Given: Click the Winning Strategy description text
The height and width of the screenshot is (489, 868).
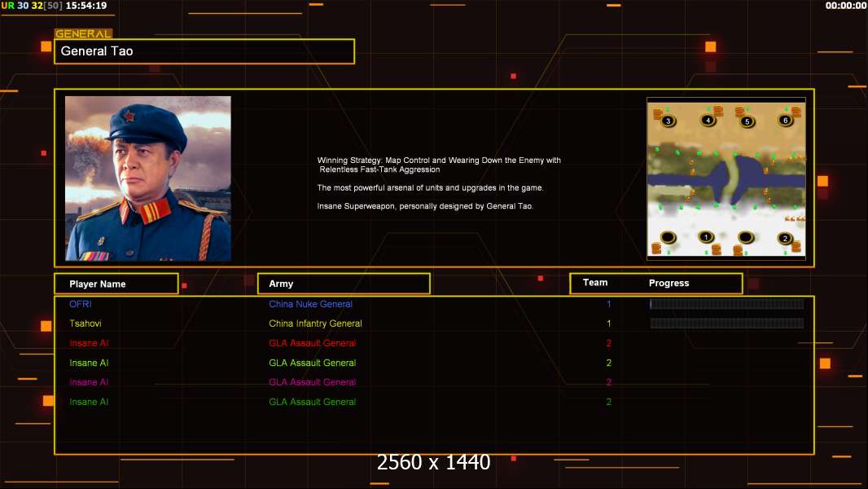Looking at the screenshot, I should pos(438,165).
